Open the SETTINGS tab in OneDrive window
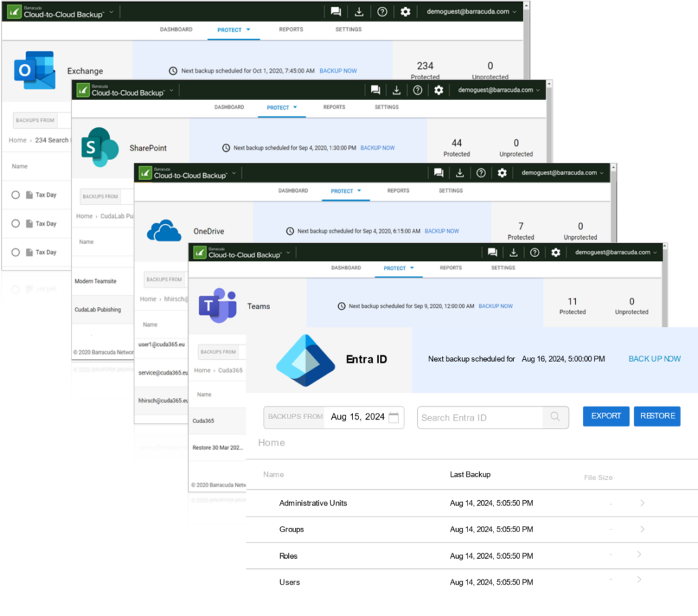This screenshot has width=698, height=616. tap(451, 191)
